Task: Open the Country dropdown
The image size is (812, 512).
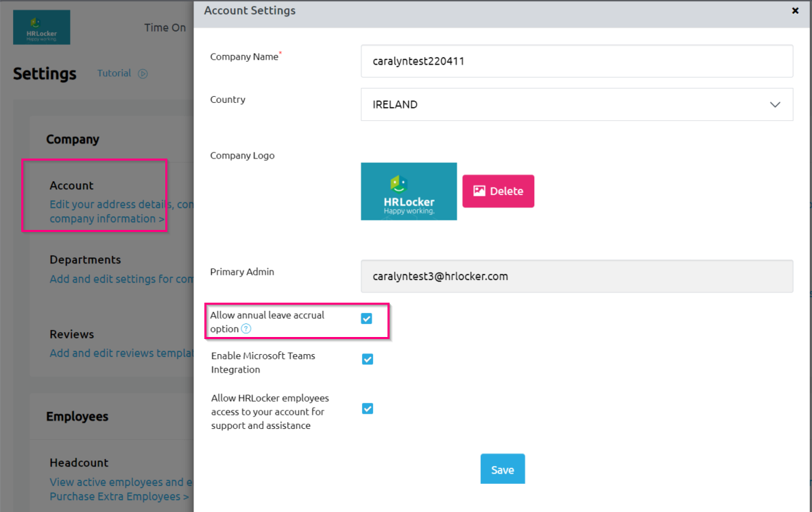Action: pos(576,105)
